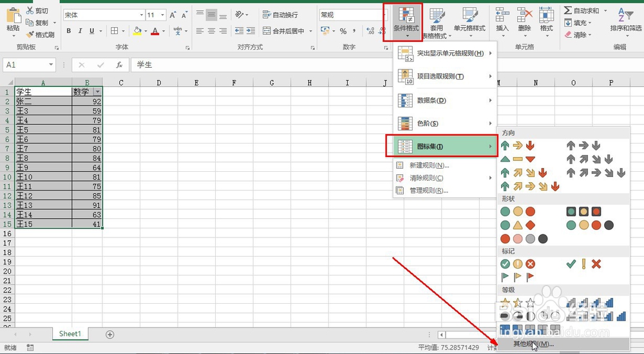This screenshot has height=354, width=644.
Task: Open Highlight Cells Rules (突出显示单元格规则)
Action: click(x=445, y=53)
